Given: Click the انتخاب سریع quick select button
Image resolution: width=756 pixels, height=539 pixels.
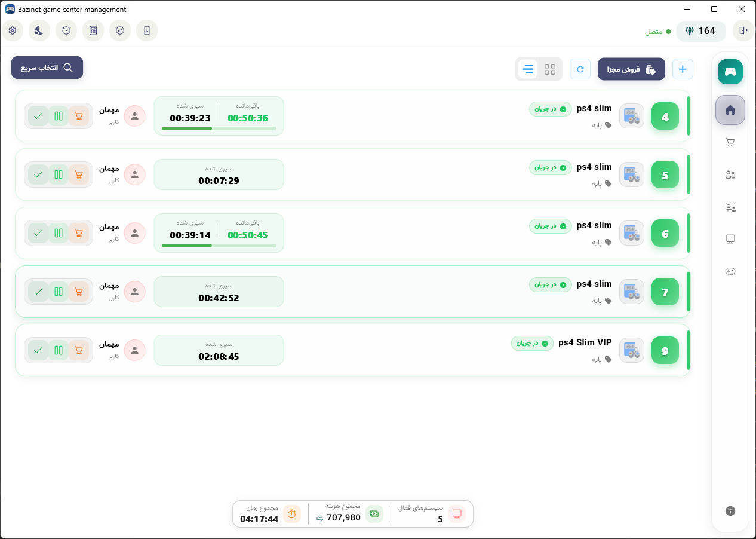Looking at the screenshot, I should click(47, 68).
